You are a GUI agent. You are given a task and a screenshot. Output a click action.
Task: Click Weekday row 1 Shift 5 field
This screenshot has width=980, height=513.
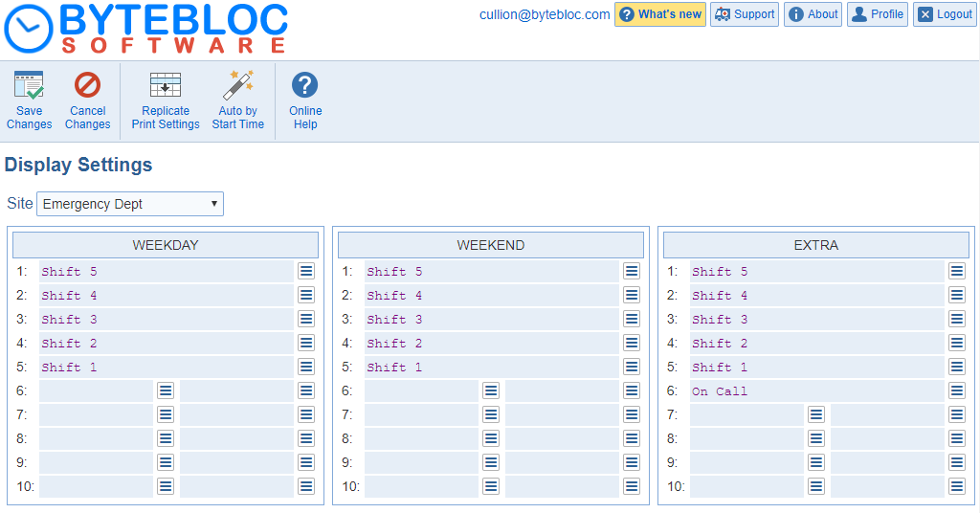pyautogui.click(x=167, y=271)
